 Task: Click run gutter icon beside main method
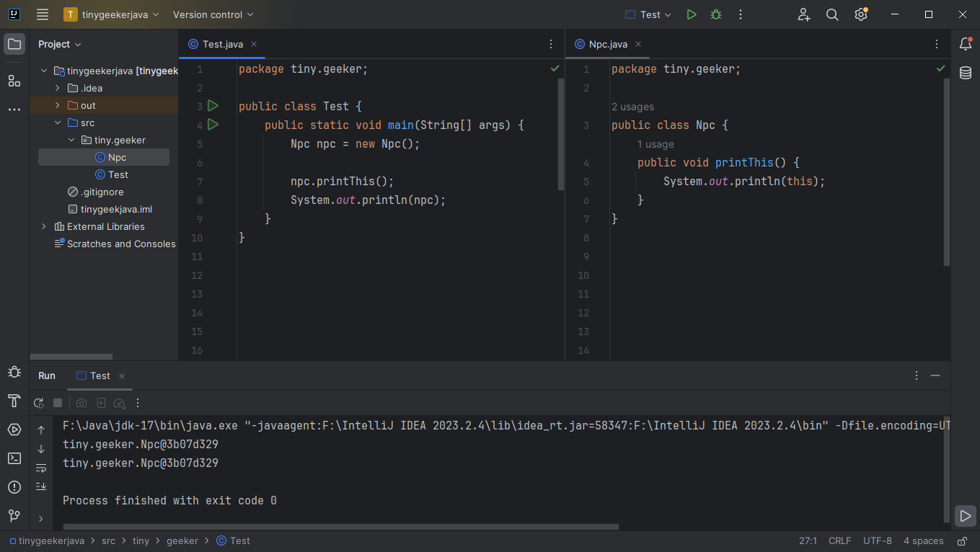213,125
